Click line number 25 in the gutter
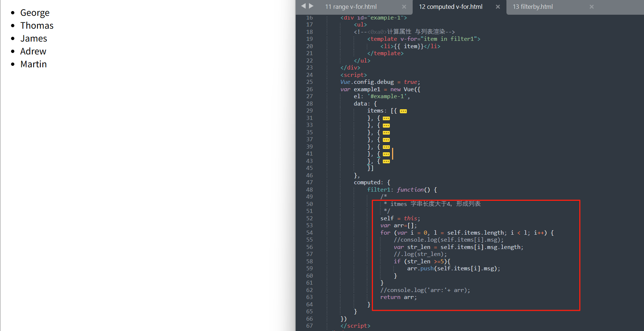Image resolution: width=644 pixels, height=331 pixels. 309,82
